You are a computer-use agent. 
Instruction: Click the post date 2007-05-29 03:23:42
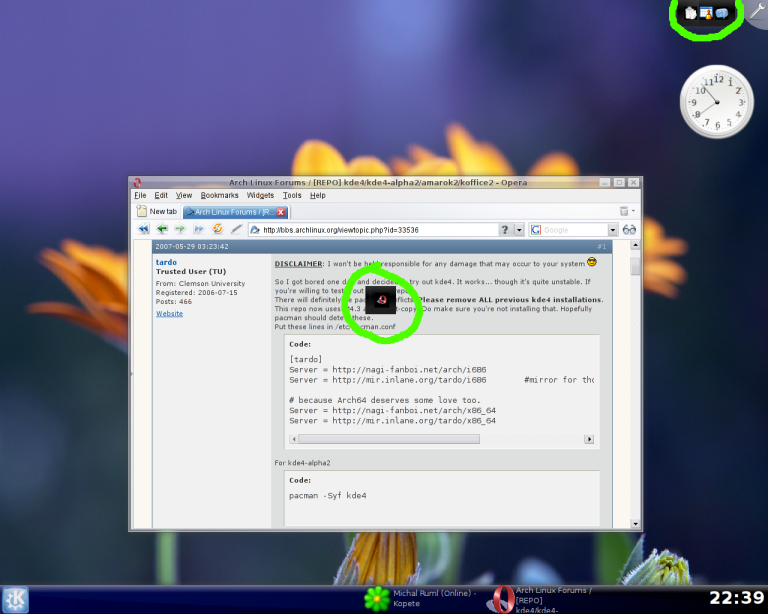pos(192,247)
